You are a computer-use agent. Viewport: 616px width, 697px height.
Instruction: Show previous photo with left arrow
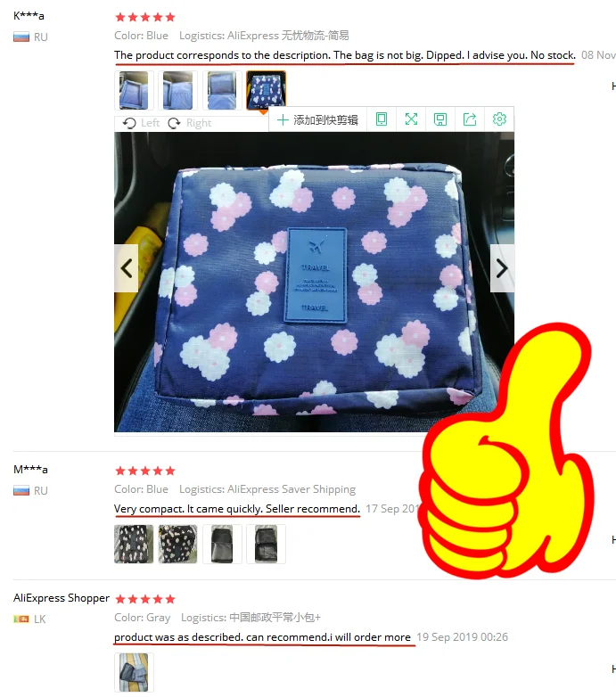click(127, 268)
